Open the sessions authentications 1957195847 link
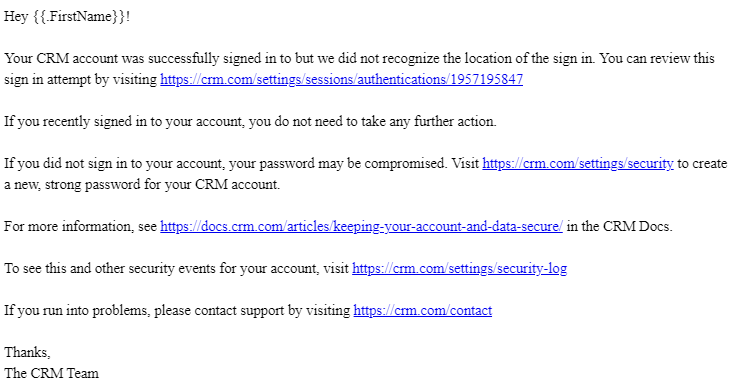The image size is (735, 391). click(x=341, y=79)
